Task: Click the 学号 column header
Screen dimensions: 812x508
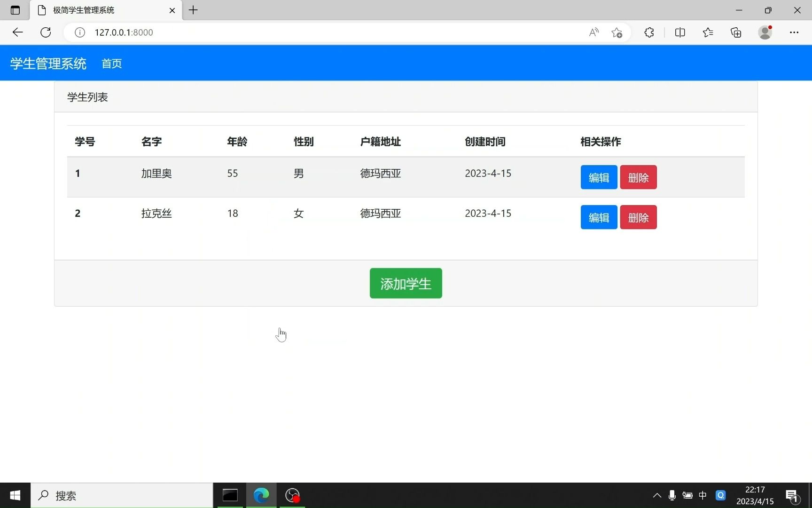Action: pyautogui.click(x=85, y=142)
